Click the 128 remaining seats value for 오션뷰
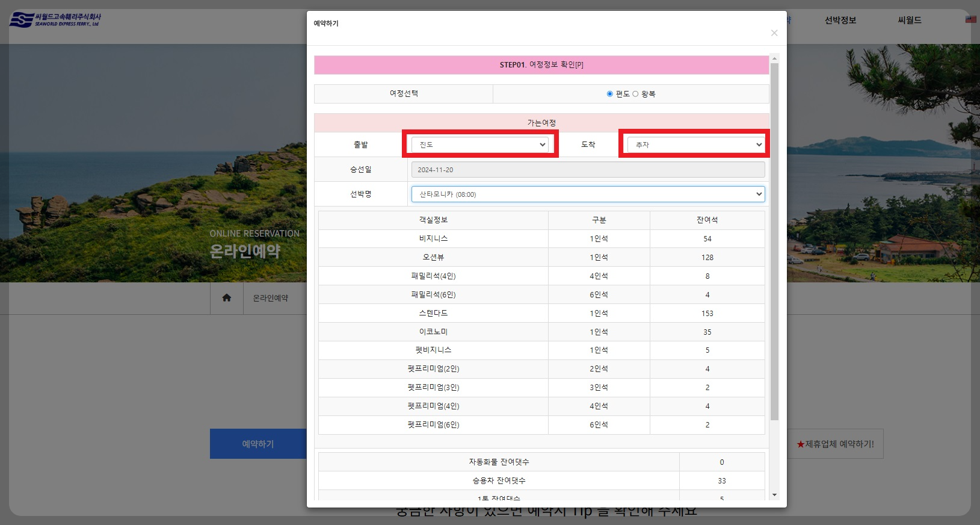This screenshot has width=980, height=525. coord(707,257)
